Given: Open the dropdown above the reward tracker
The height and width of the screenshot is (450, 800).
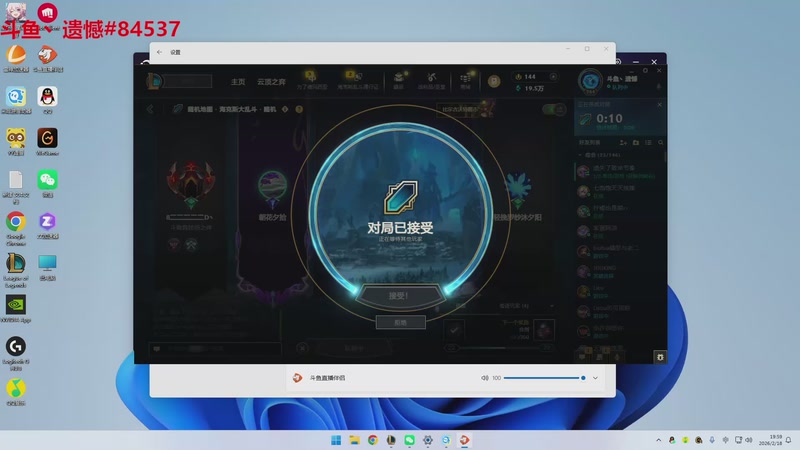Looking at the screenshot, I should (551, 306).
